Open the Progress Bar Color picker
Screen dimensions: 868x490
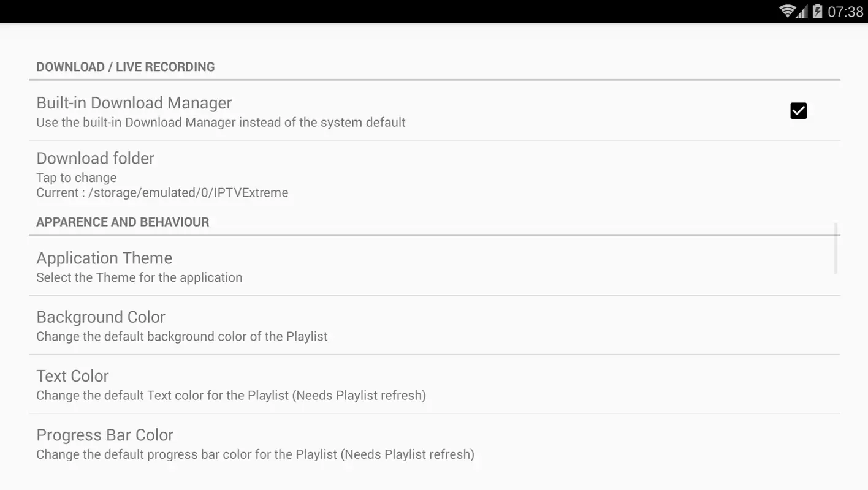coord(435,443)
